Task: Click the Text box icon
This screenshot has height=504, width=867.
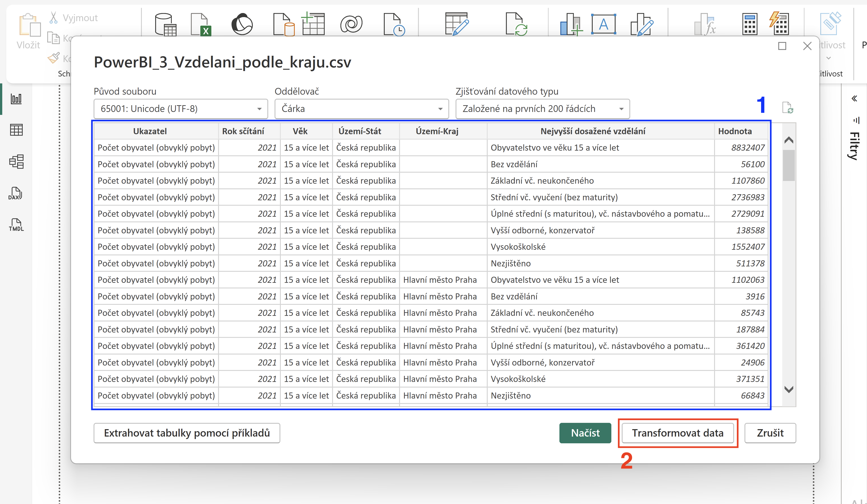Action: 603,24
